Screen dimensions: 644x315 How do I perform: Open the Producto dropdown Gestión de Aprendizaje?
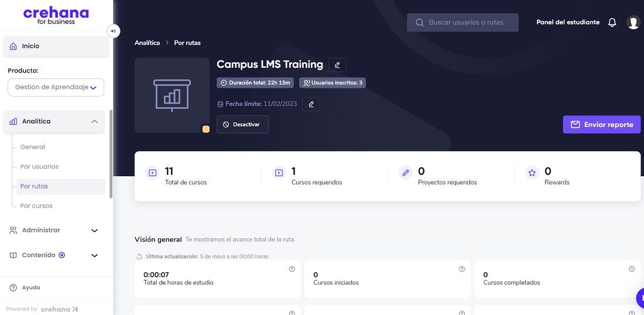(56, 87)
